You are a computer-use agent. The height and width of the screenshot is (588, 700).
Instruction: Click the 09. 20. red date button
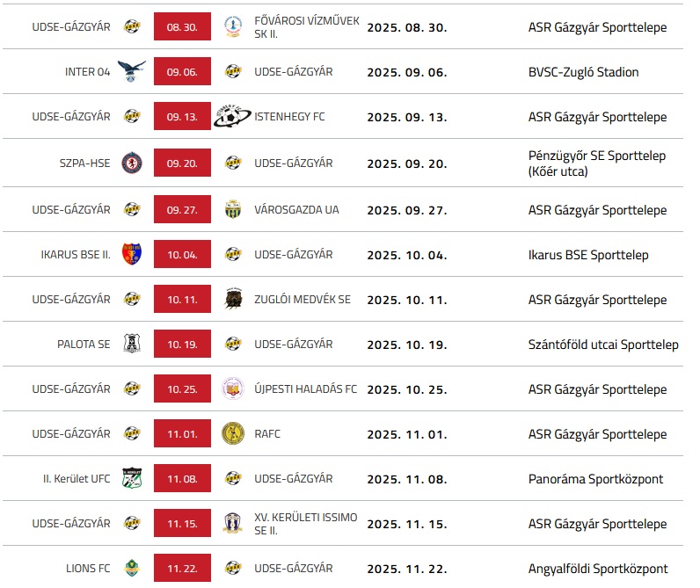click(182, 163)
